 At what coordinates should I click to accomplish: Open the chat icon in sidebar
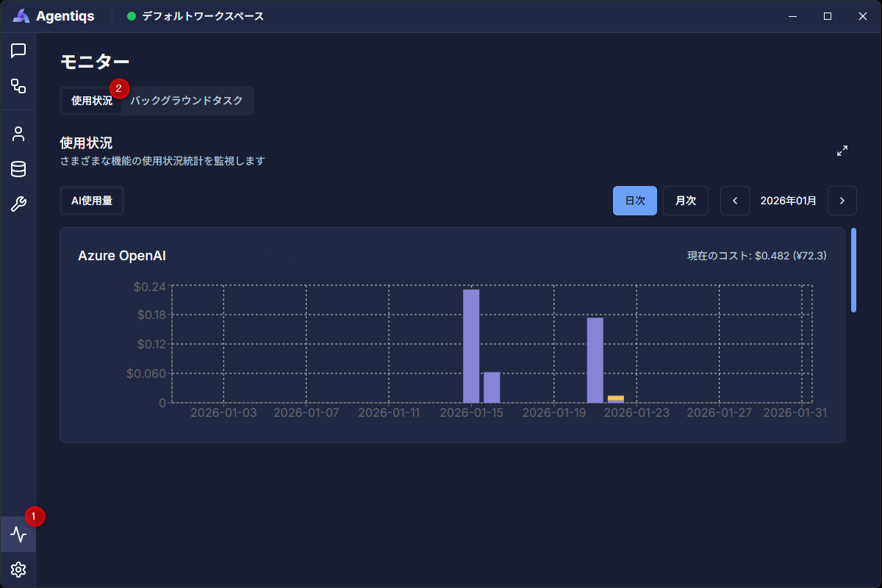click(x=18, y=51)
